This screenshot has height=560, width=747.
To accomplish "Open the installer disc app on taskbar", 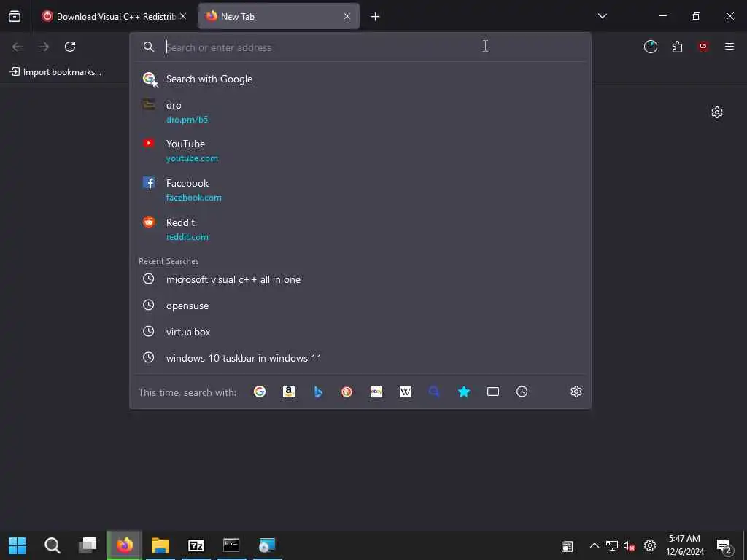I will point(267,545).
